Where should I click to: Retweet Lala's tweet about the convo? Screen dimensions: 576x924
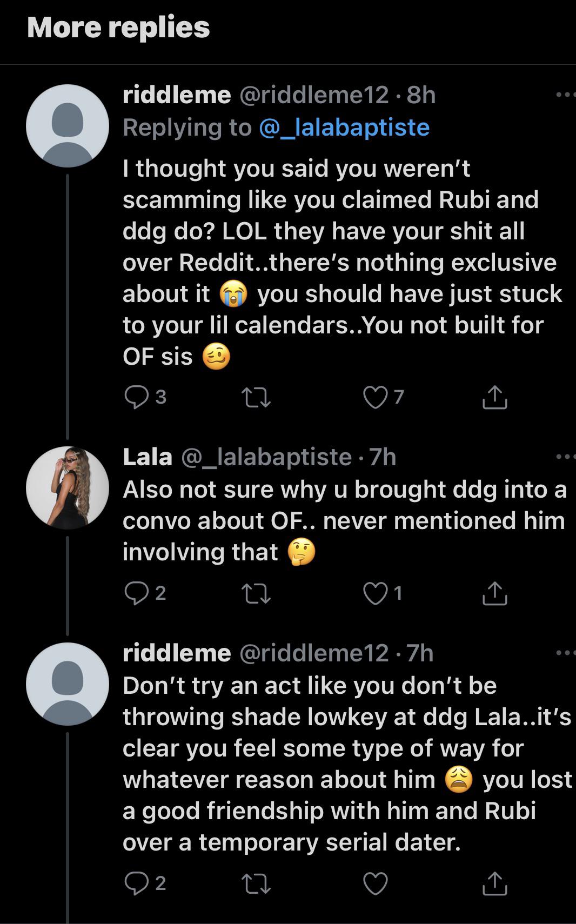pos(256,594)
